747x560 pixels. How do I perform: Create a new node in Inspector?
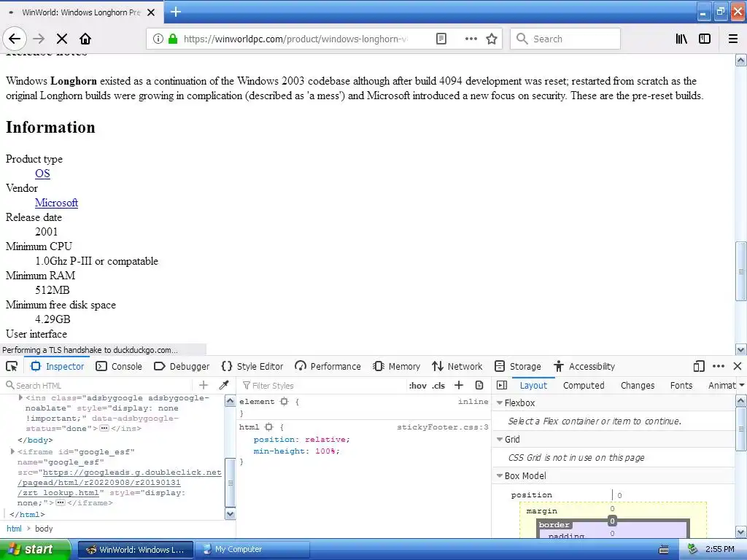tap(204, 385)
